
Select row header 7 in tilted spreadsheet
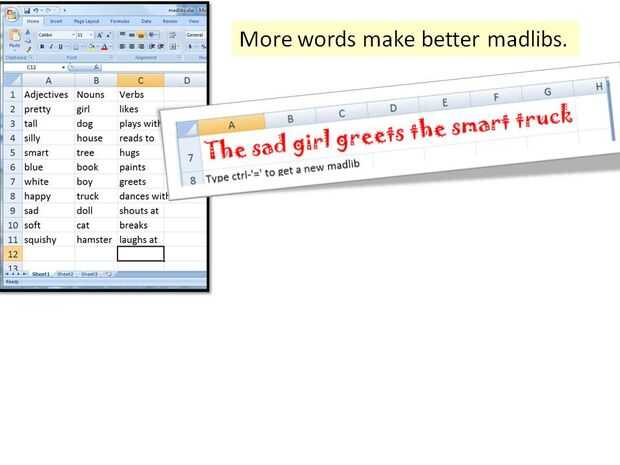pyautogui.click(x=191, y=158)
